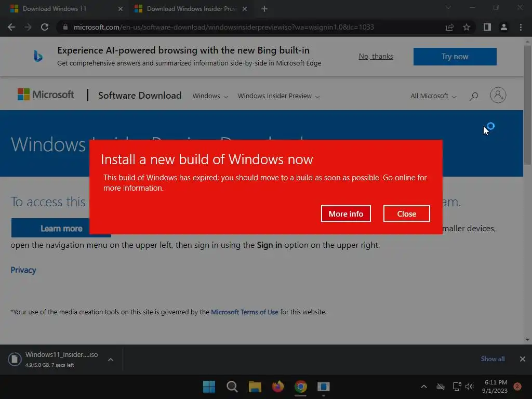Expand the All Microsoft menu
The height and width of the screenshot is (399, 532).
[x=433, y=96]
